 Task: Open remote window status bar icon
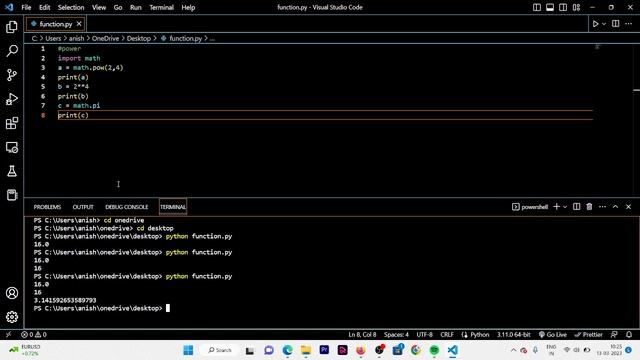point(8,334)
